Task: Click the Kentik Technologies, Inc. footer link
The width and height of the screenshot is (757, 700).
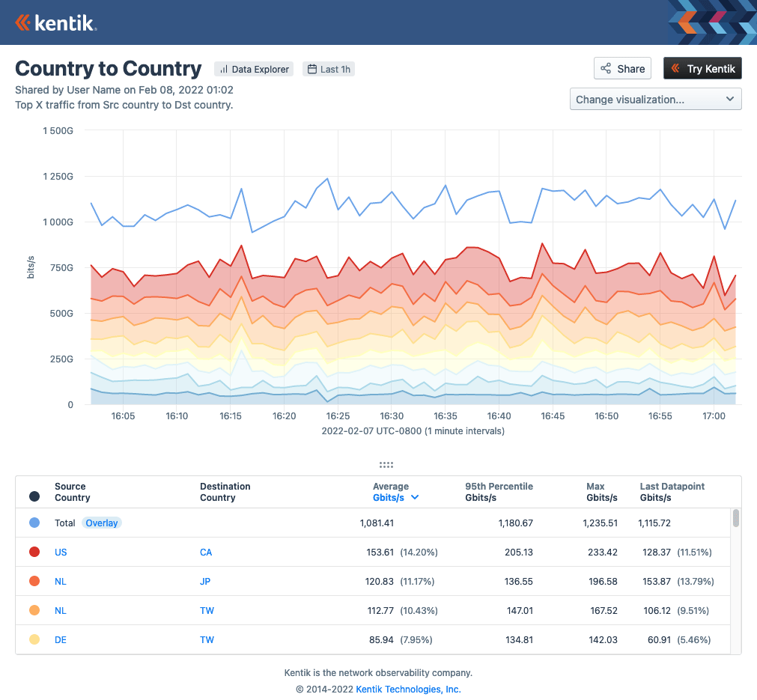Action: (407, 689)
